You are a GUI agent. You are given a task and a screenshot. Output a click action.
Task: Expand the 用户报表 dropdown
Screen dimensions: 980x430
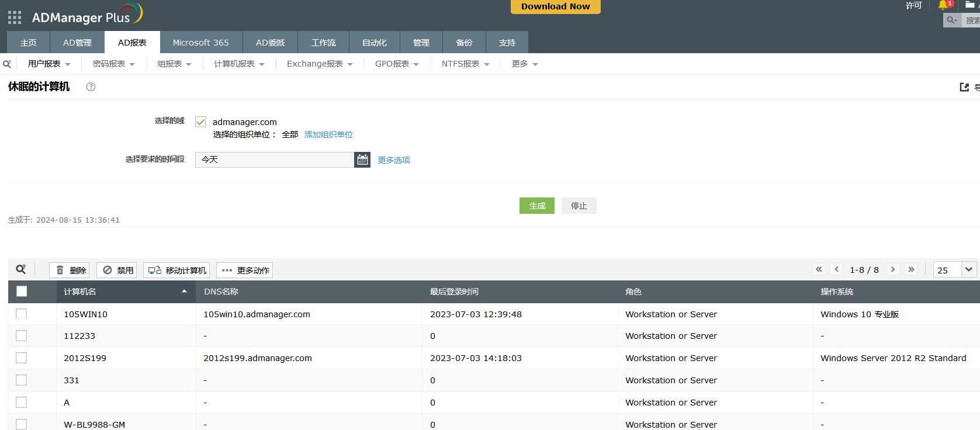click(x=49, y=64)
